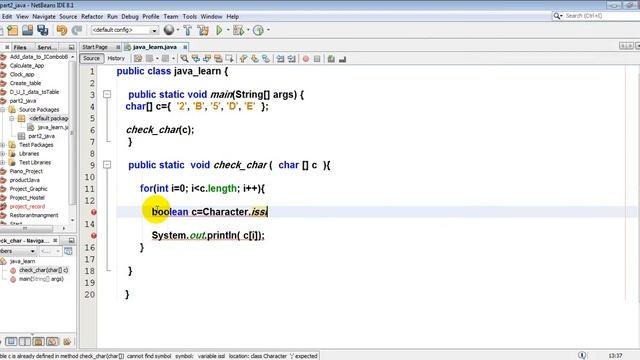Open the Profile Project dropdown arrow
Screen dimensions: 640x360
[268, 30]
